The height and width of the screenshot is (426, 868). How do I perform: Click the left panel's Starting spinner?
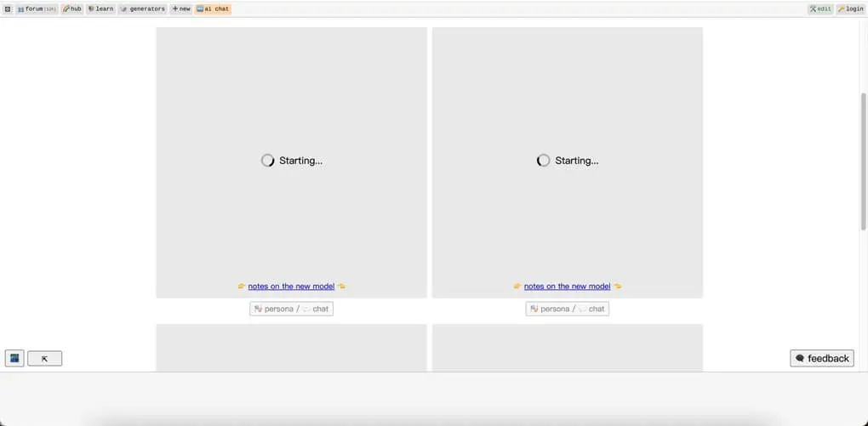[267, 161]
